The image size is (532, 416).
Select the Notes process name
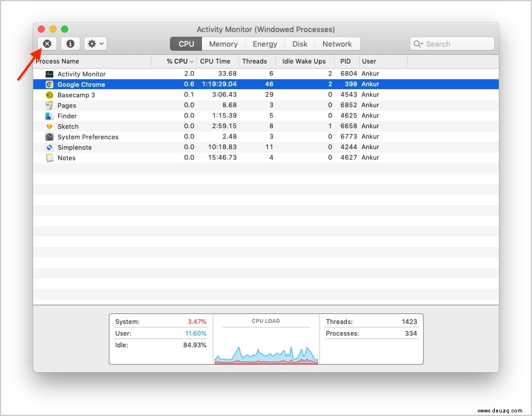click(66, 158)
